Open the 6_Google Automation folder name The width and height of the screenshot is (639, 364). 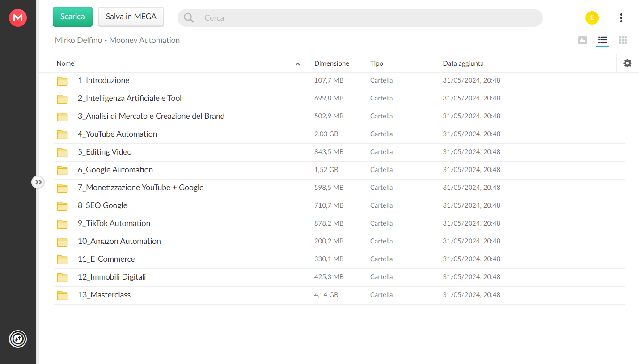point(115,170)
